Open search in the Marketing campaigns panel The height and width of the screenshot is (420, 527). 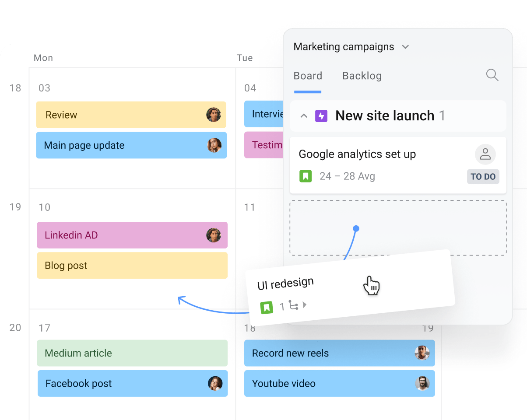(x=492, y=75)
